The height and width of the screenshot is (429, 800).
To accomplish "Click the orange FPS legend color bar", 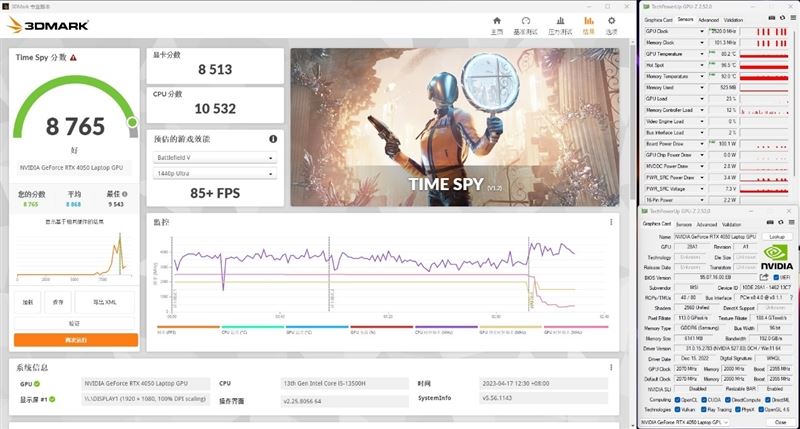I will pos(188,327).
